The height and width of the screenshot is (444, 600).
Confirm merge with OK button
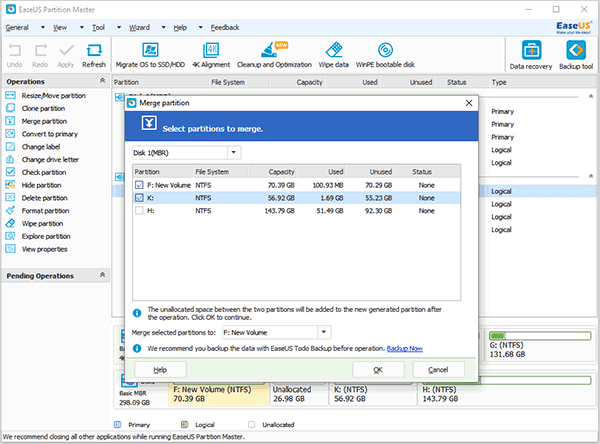click(378, 370)
